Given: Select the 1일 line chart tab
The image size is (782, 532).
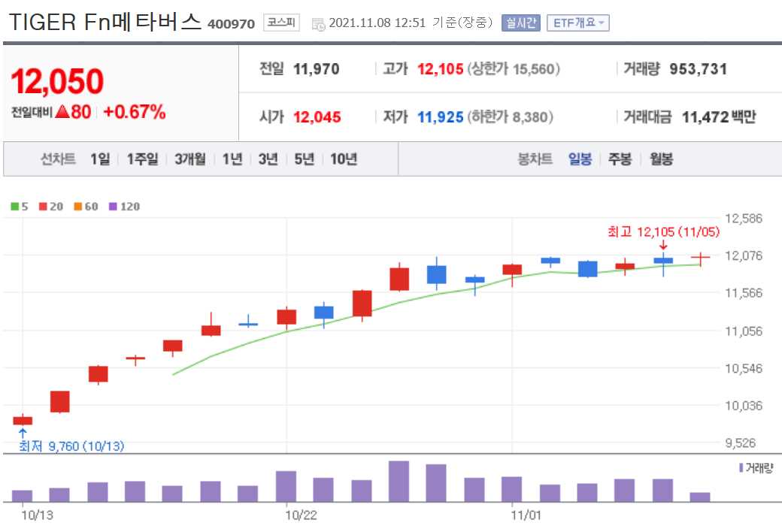Looking at the screenshot, I should click(100, 159).
